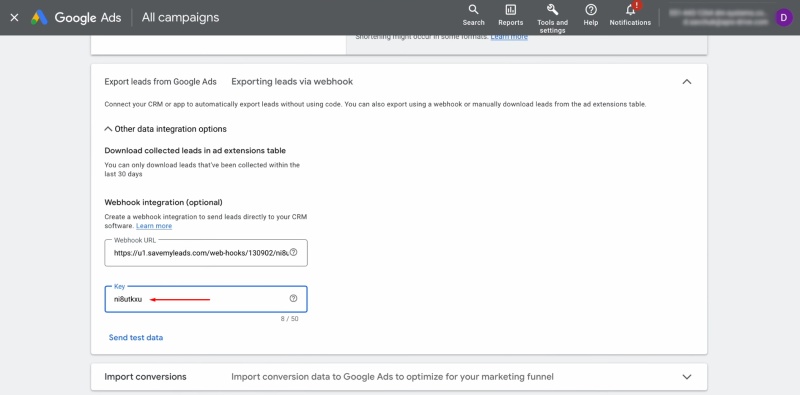This screenshot has height=395, width=800.
Task: Click Download collected leads in ad extensions table
Action: click(x=195, y=151)
